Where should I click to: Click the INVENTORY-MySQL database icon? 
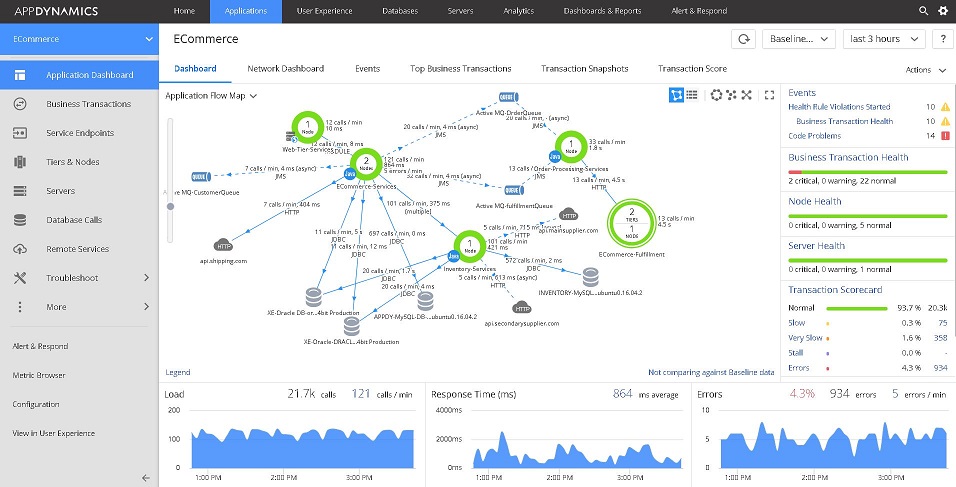click(590, 277)
